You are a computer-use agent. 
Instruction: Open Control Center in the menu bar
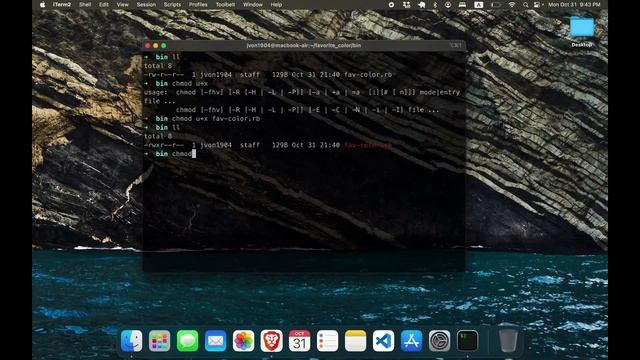click(x=536, y=4)
